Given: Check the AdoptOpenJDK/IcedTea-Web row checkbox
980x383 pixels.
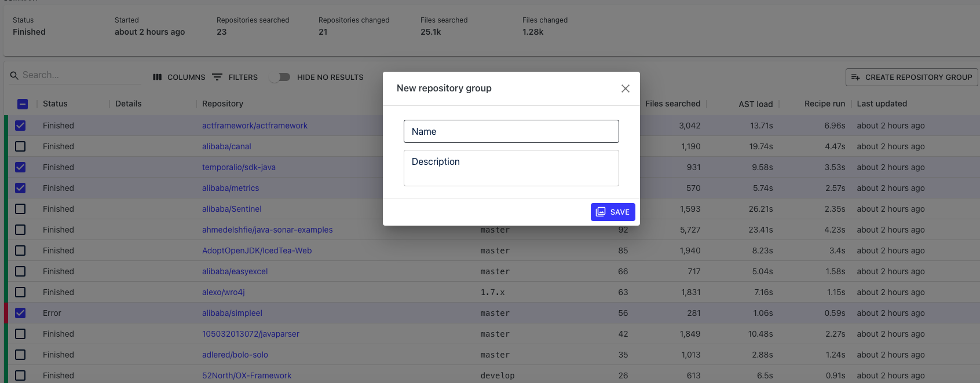Looking at the screenshot, I should 20,251.
